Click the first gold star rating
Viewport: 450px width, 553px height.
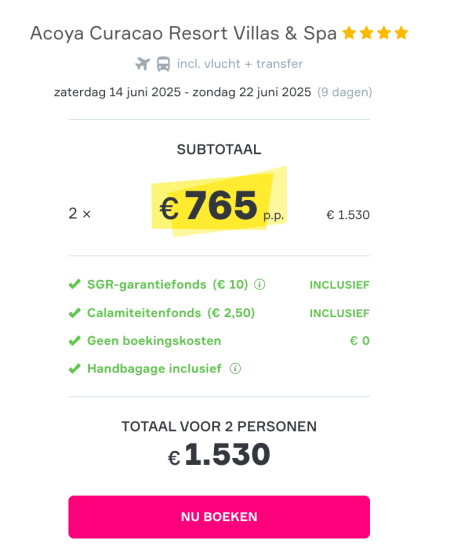349,33
